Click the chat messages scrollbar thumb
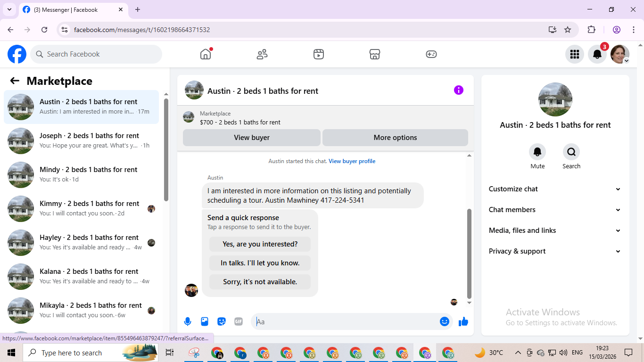Viewport: 644px width, 362px height. (469, 254)
